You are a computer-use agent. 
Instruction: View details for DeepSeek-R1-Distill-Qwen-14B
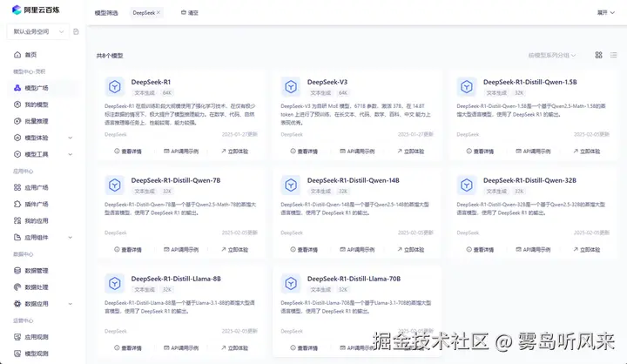(304, 250)
